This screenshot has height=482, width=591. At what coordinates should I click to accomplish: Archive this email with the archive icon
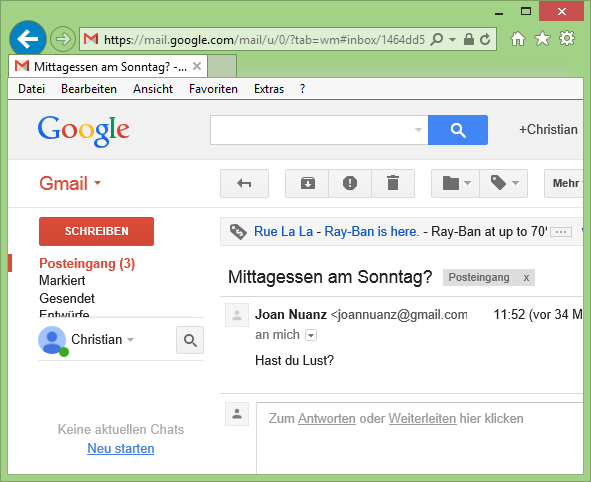click(308, 184)
